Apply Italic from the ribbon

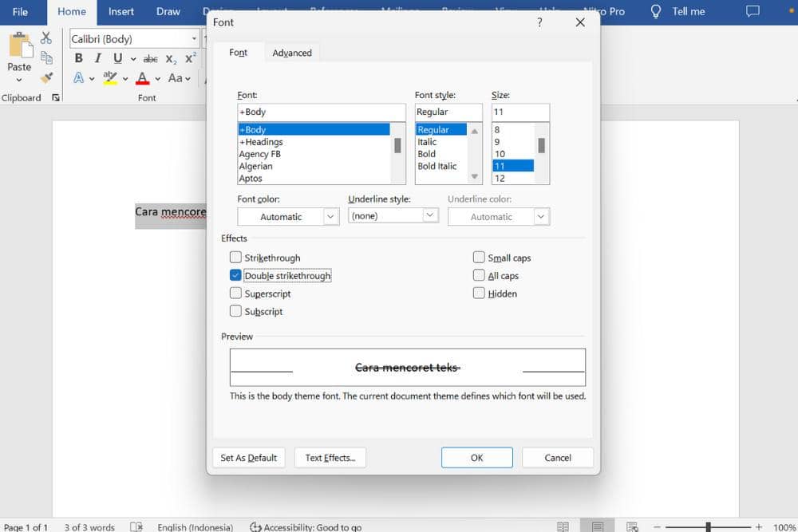pos(98,58)
